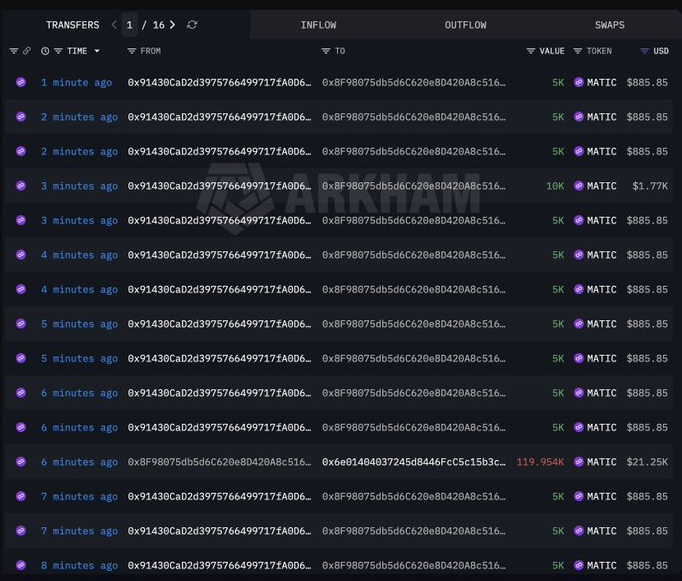
Task: Go to the previous transfers page chevron
Action: point(114,25)
